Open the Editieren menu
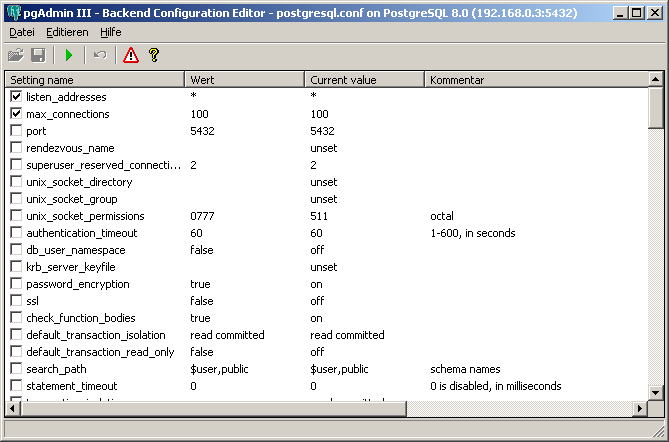 [67, 33]
